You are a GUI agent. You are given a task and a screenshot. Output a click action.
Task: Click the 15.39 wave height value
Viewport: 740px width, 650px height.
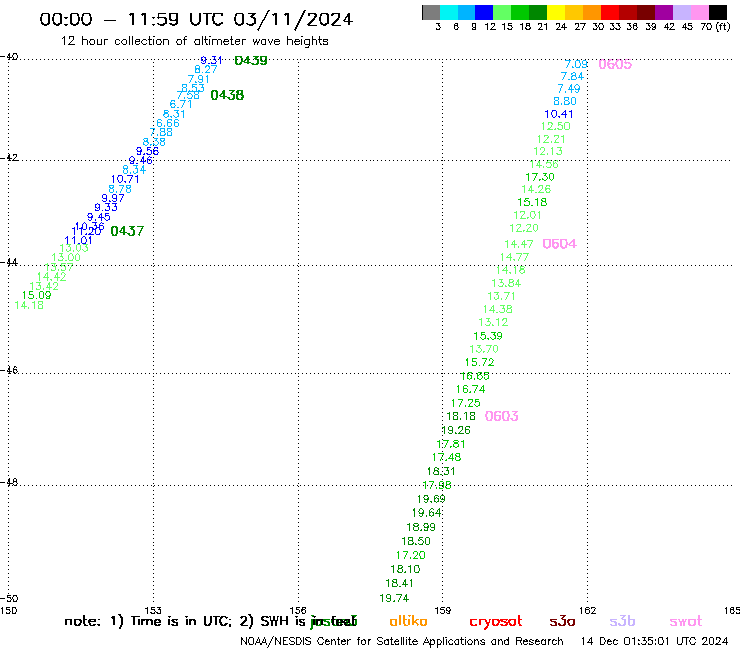[488, 336]
